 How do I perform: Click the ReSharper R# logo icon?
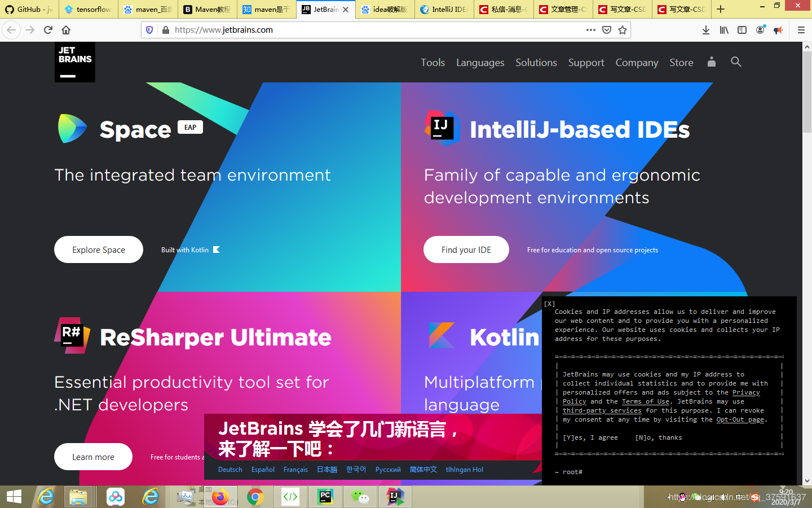[72, 335]
